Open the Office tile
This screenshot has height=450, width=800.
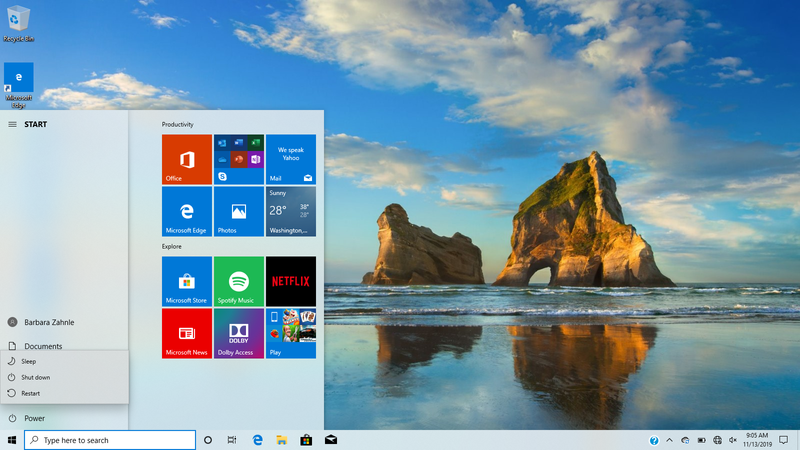point(187,159)
